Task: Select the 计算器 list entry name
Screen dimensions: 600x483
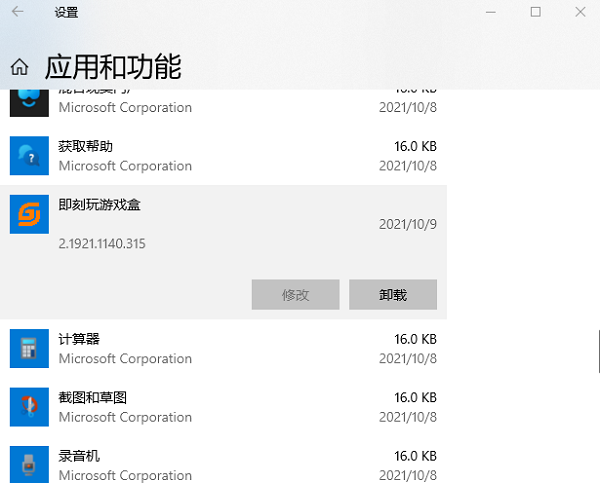Action: pos(79,339)
